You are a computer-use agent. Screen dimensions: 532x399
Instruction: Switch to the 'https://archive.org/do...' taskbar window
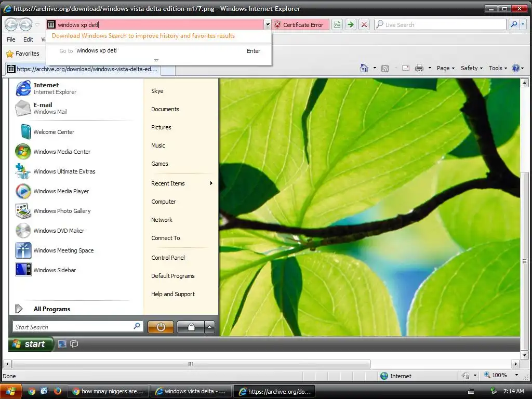[275, 392]
